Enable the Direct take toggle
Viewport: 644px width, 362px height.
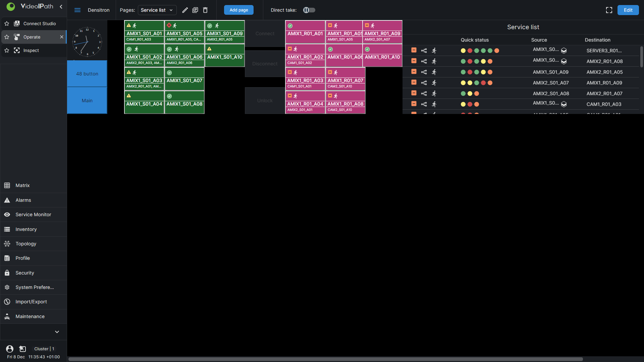(x=309, y=10)
